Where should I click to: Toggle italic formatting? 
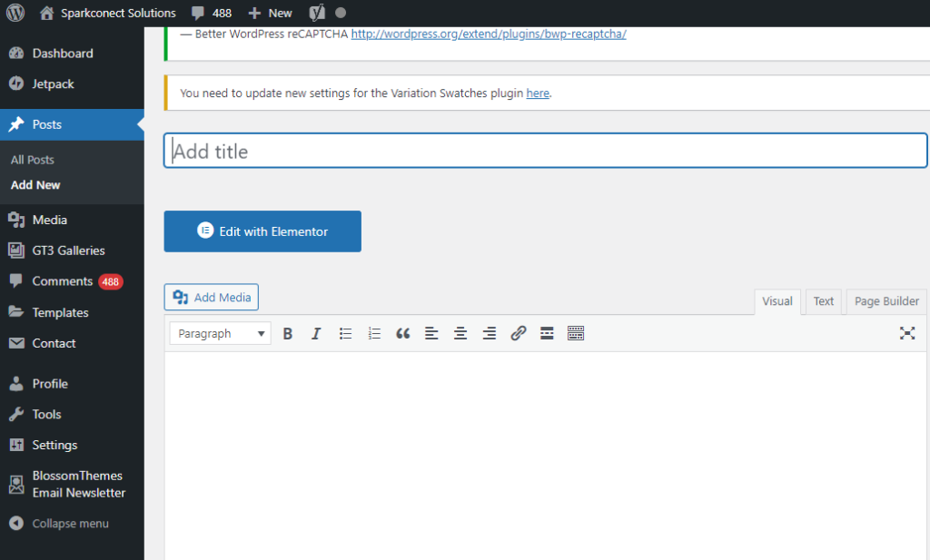click(316, 334)
